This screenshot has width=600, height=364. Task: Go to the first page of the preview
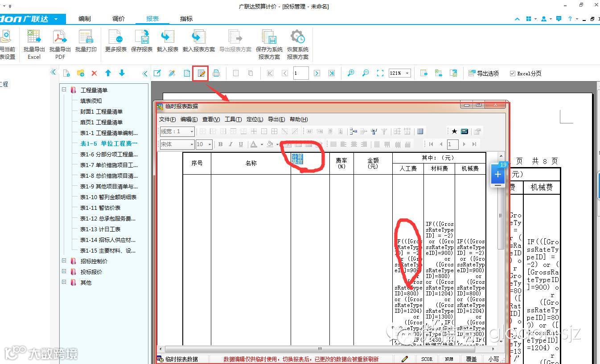click(x=270, y=74)
